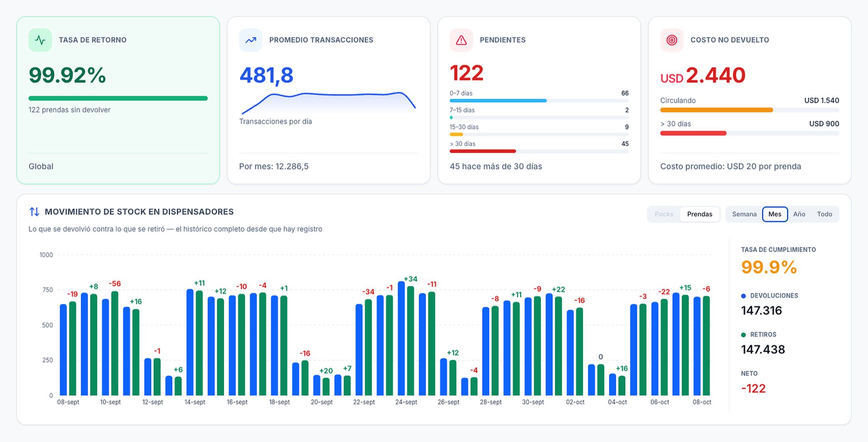Switch the unit toggle to Packs
The height and width of the screenshot is (442, 868).
point(664,214)
